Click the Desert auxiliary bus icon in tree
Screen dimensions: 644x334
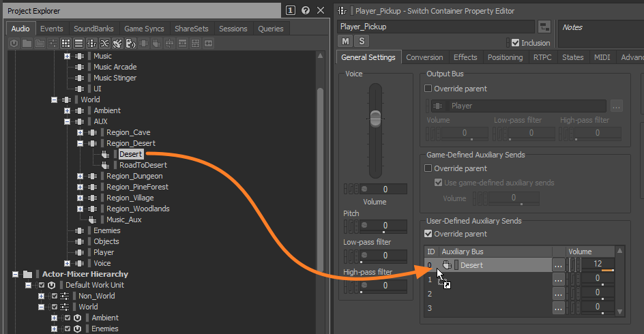coord(105,155)
